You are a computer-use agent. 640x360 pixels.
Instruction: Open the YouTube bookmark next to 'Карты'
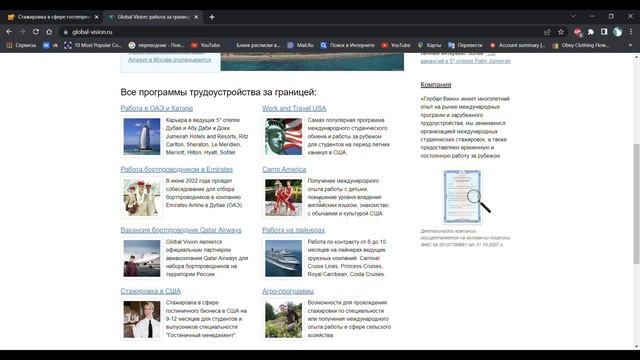396,45
